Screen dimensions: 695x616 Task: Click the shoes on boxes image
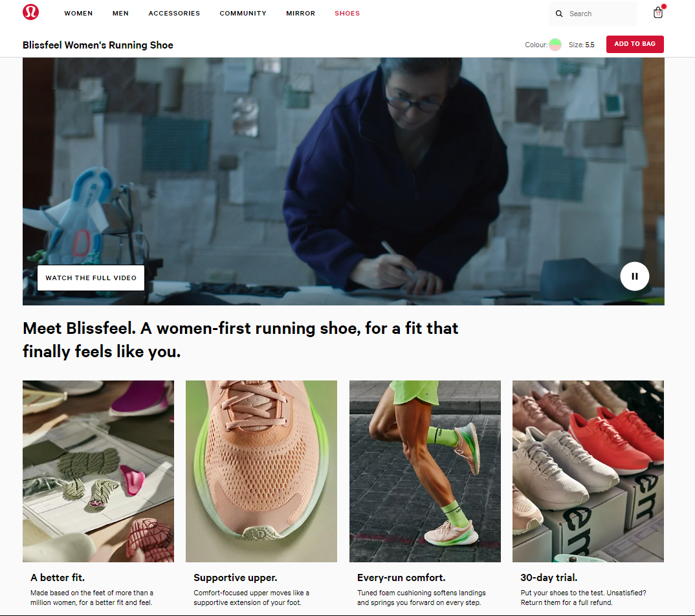pyautogui.click(x=588, y=471)
